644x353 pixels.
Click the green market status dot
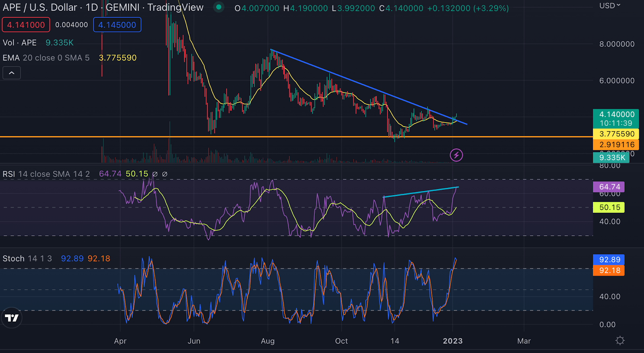pyautogui.click(x=219, y=7)
